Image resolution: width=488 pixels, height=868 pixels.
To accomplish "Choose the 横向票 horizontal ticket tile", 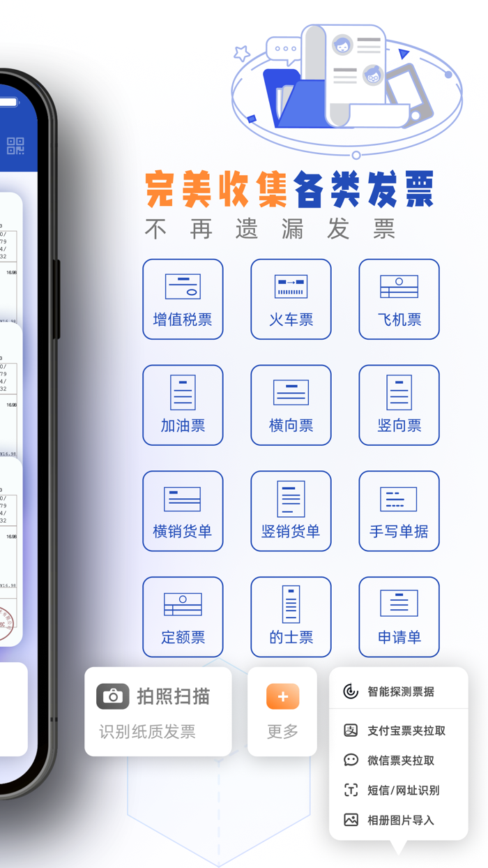I will [x=291, y=405].
